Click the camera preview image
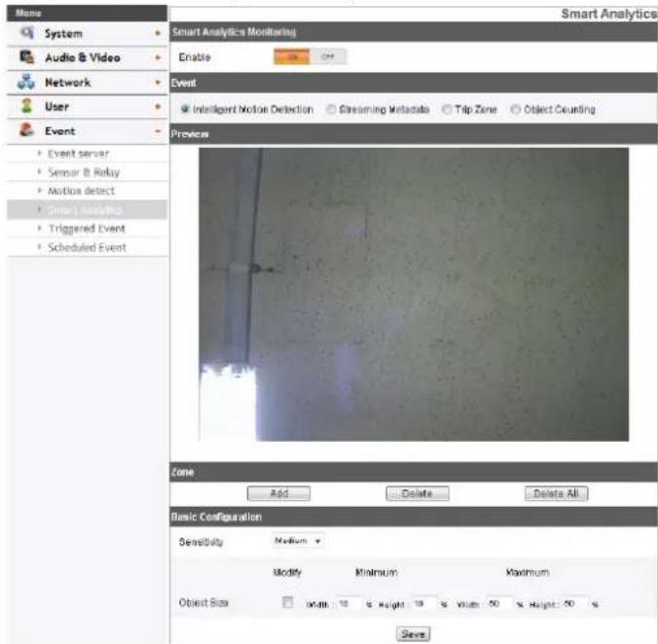The width and height of the screenshot is (658, 644). [x=414, y=295]
